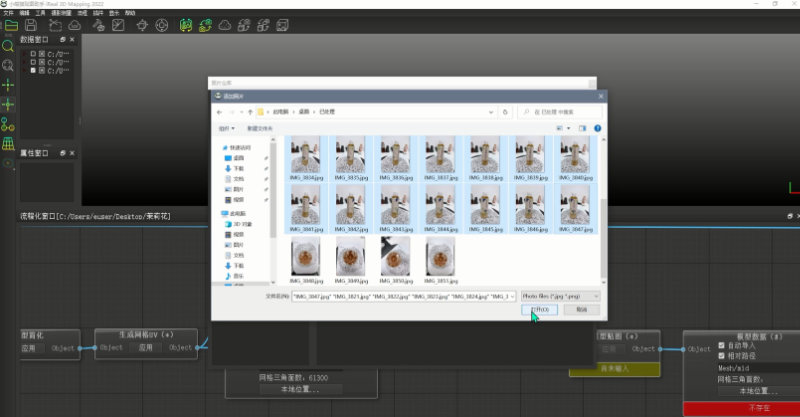Click 本地位置... under 网格三角面数: 61300

(x=301, y=389)
